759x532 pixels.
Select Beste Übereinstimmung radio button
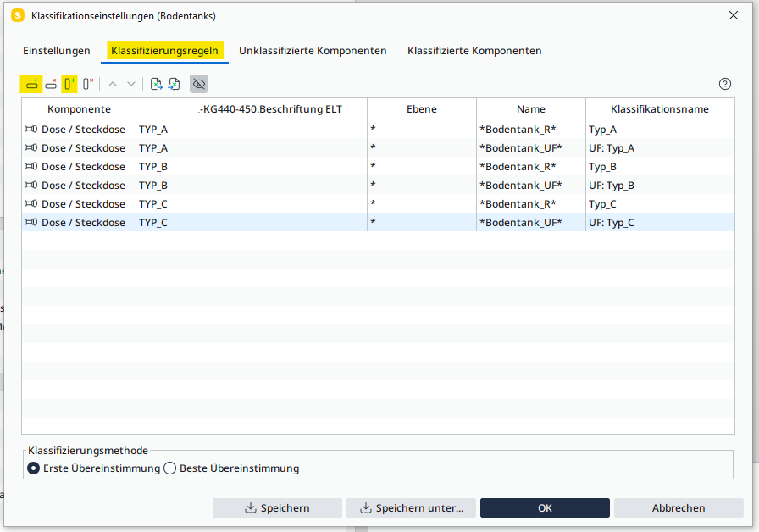pyautogui.click(x=169, y=468)
